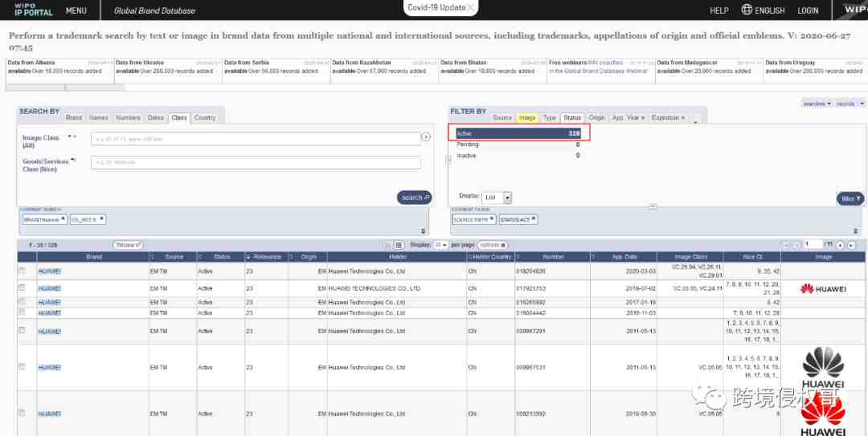View red HUAWEI logo thumbnail for 017925753
This screenshot has height=436, width=868.
[823, 289]
